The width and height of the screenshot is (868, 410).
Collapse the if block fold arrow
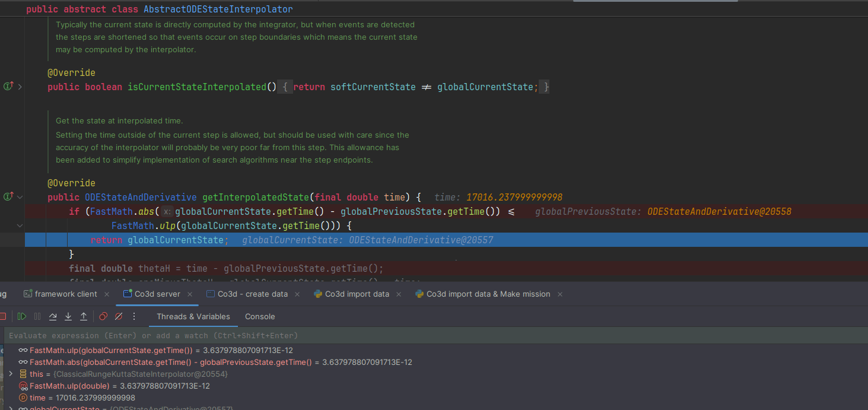coord(20,225)
